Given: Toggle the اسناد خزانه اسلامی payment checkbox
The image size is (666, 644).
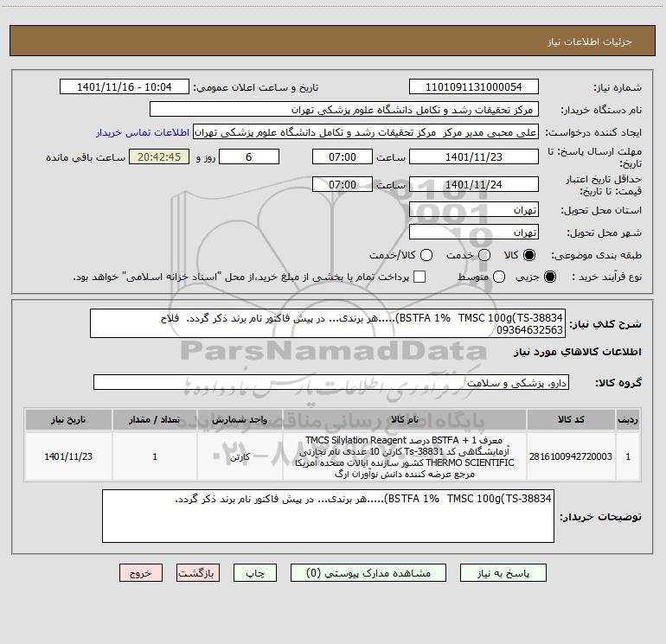Looking at the screenshot, I should 419,277.
